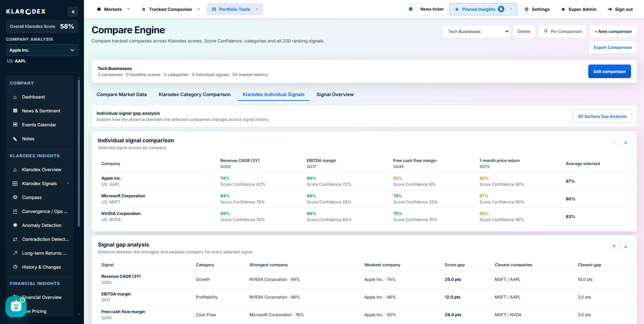
Task: Open History & Changes clock icon
Action: (15, 267)
